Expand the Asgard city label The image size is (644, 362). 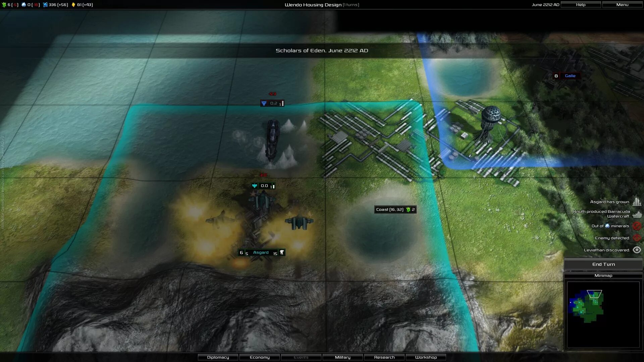pyautogui.click(x=261, y=252)
